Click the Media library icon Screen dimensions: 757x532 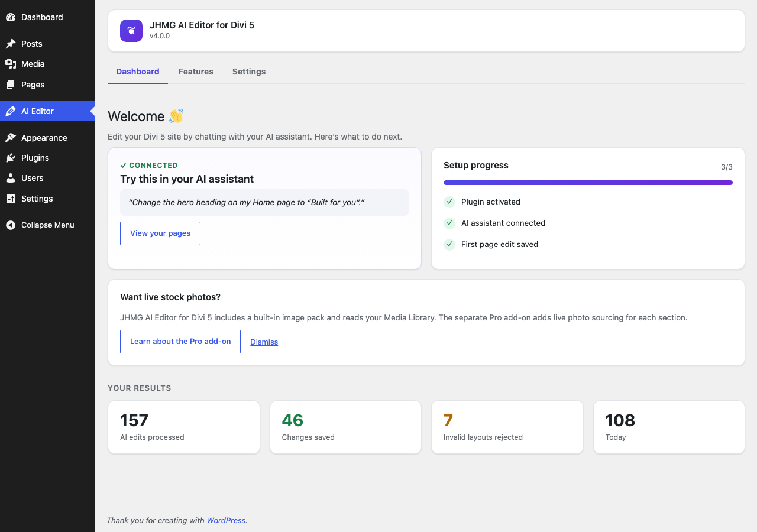pyautogui.click(x=11, y=64)
